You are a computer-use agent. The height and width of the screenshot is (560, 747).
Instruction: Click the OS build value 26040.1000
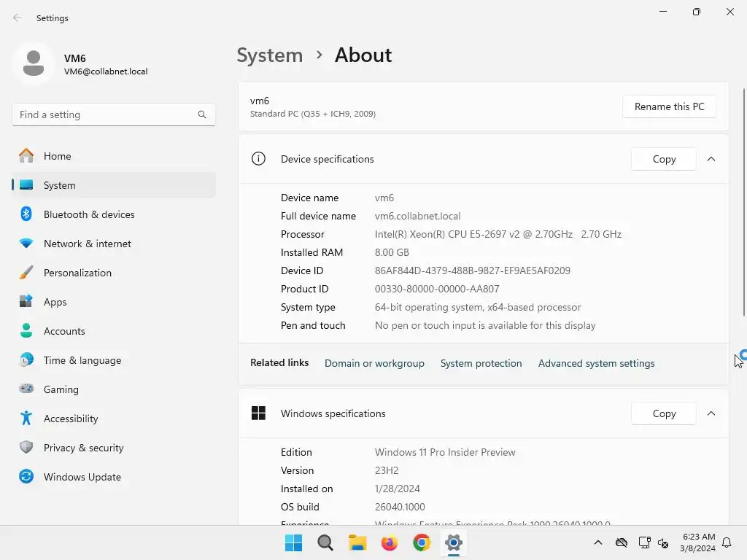400,507
